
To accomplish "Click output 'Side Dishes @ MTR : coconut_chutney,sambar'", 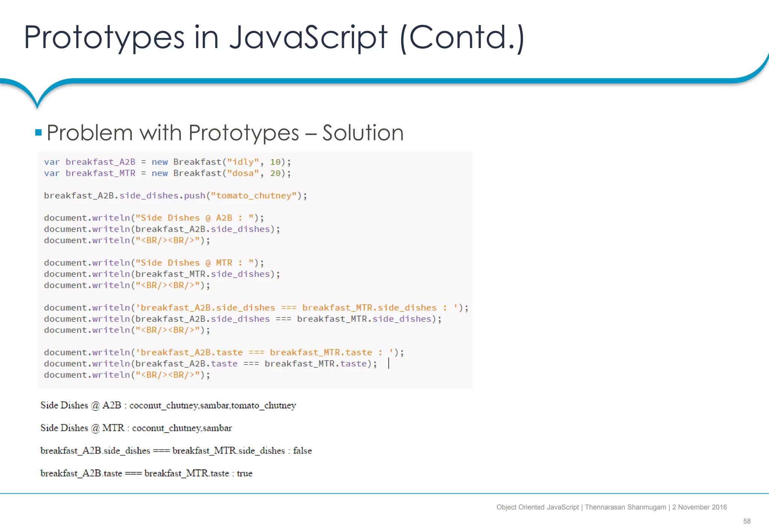I will coord(136,428).
